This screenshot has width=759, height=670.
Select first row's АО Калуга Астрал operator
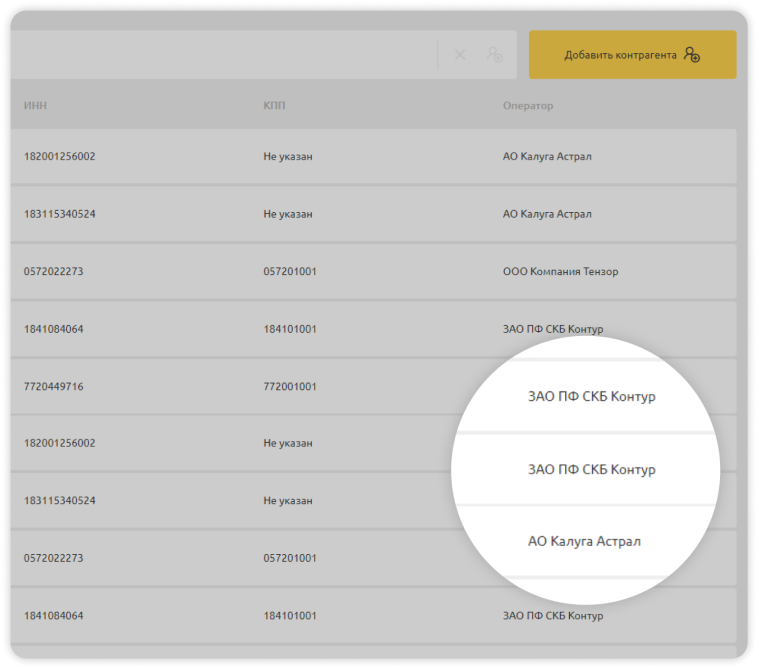click(547, 157)
